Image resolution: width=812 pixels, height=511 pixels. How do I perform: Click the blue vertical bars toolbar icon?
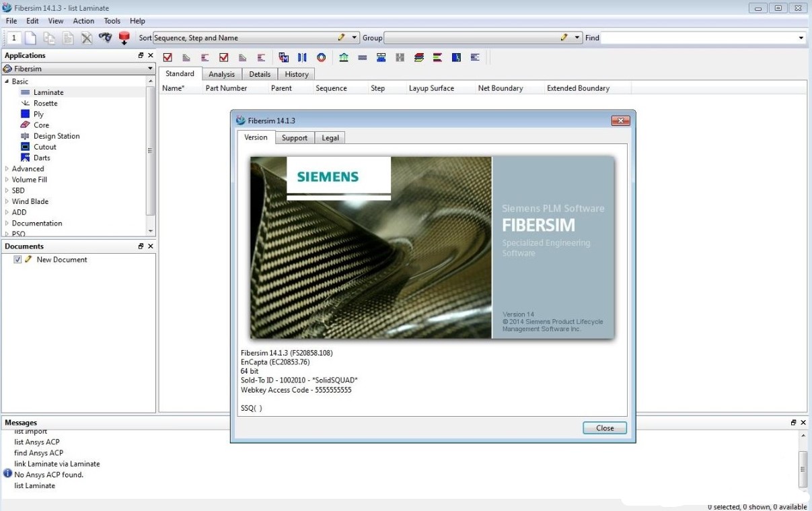click(x=302, y=57)
